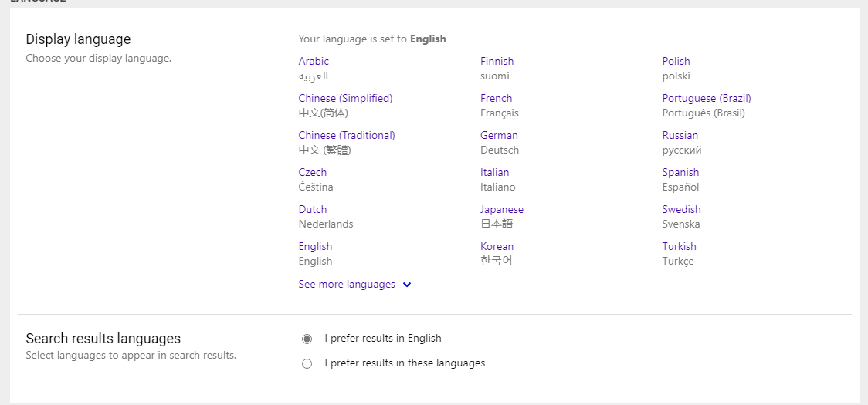The width and height of the screenshot is (868, 405).
Task: Choose Portuguese (Brazil) language link
Action: click(x=707, y=99)
